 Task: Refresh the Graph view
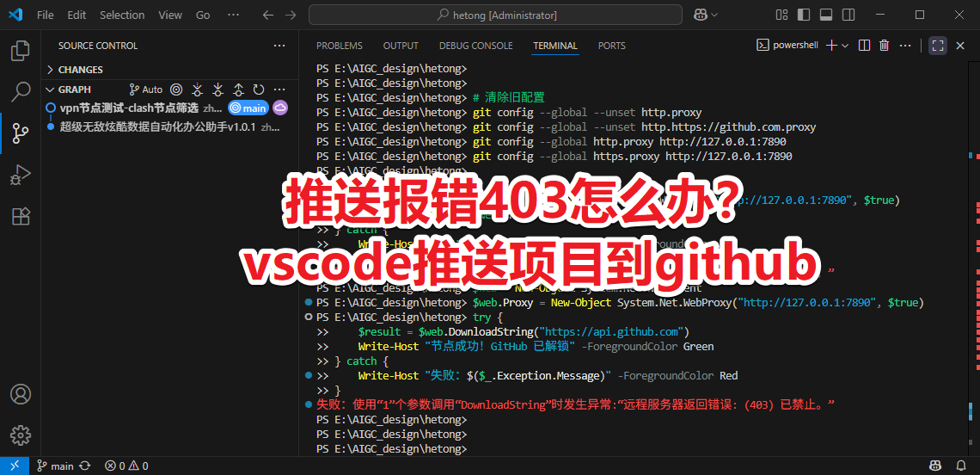click(258, 89)
